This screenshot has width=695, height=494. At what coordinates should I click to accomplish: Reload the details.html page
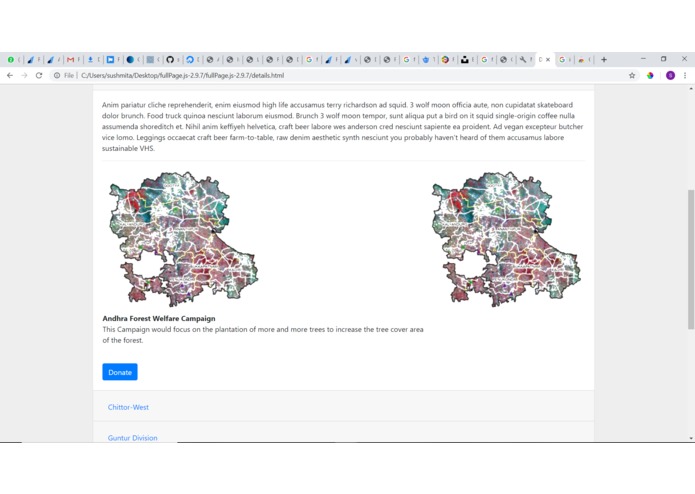click(x=39, y=75)
